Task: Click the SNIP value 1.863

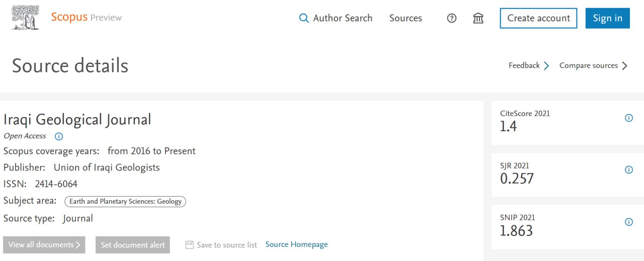Action: (516, 231)
